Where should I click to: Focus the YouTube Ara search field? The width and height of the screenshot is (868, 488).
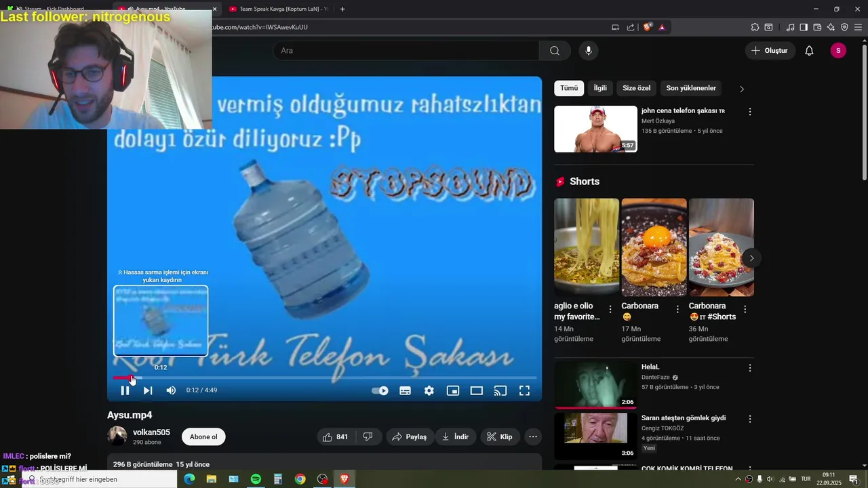[406, 51]
